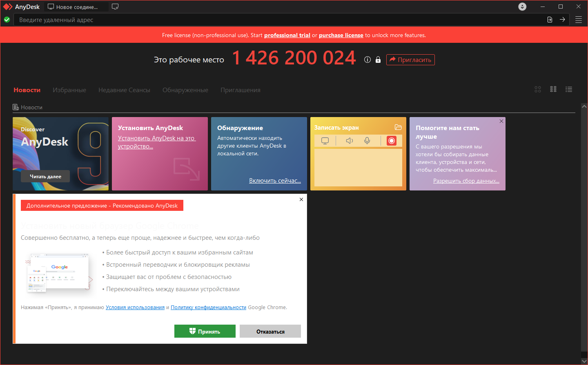
Task: Switch to large tile view
Action: [x=538, y=89]
